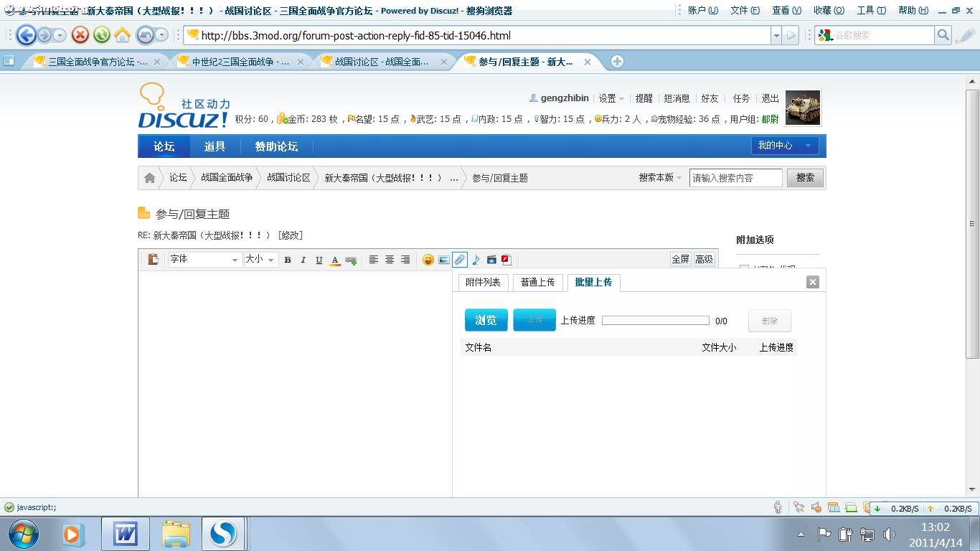The height and width of the screenshot is (551, 980).
Task: Click the 浏览 browse button
Action: pos(486,320)
